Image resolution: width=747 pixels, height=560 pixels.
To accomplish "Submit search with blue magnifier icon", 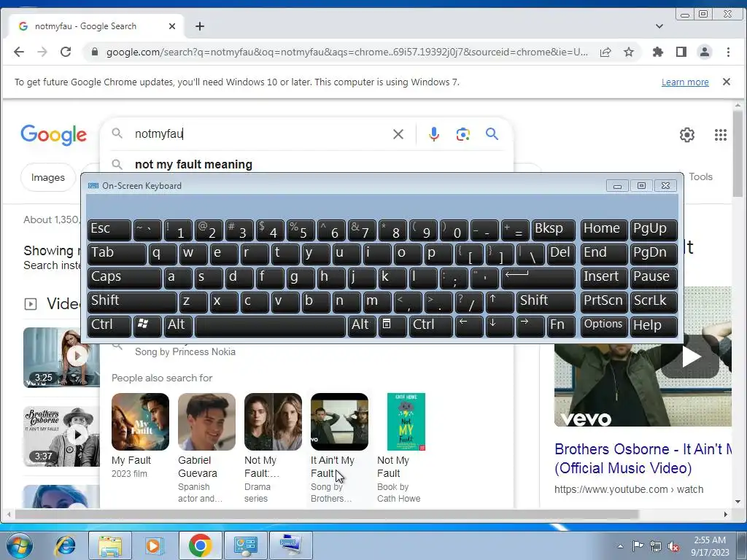I will (492, 134).
